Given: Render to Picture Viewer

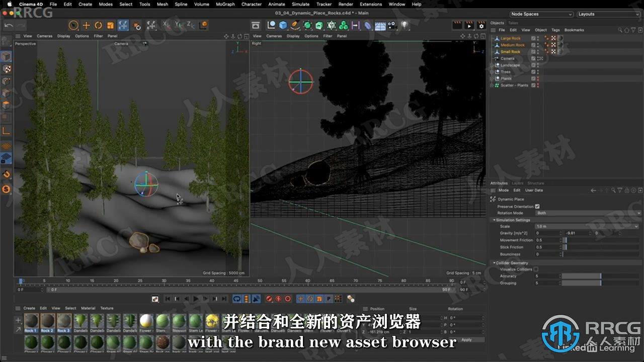Looking at the screenshot, I should click(469, 25).
